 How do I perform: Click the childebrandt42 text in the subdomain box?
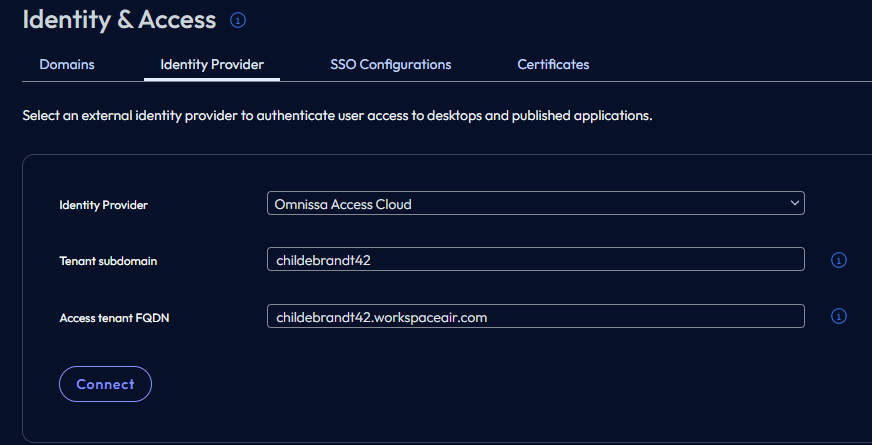click(x=324, y=260)
